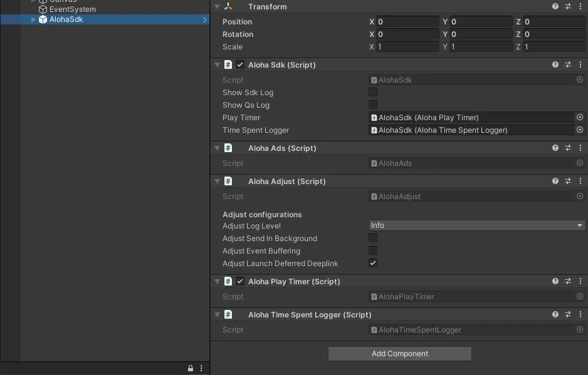The width and height of the screenshot is (588, 375).
Task: Open Aloha Ads script context menu
Action: pos(580,148)
